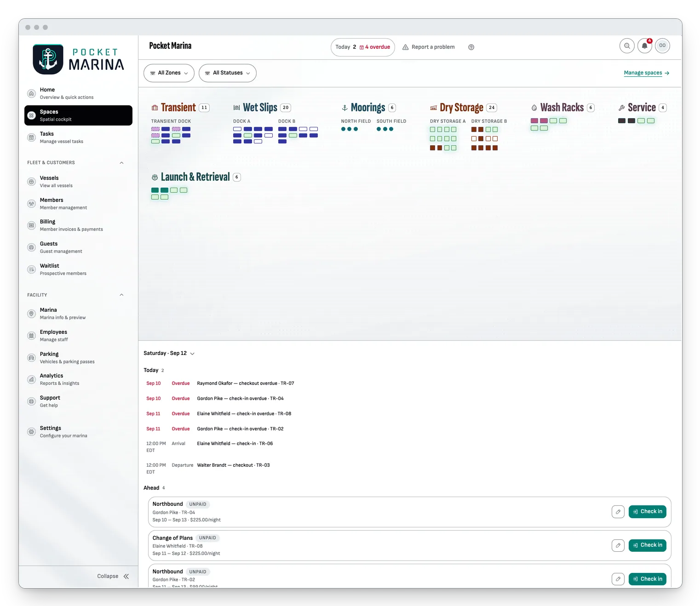Check in Elaine Whitfield for TR-08

pyautogui.click(x=647, y=545)
